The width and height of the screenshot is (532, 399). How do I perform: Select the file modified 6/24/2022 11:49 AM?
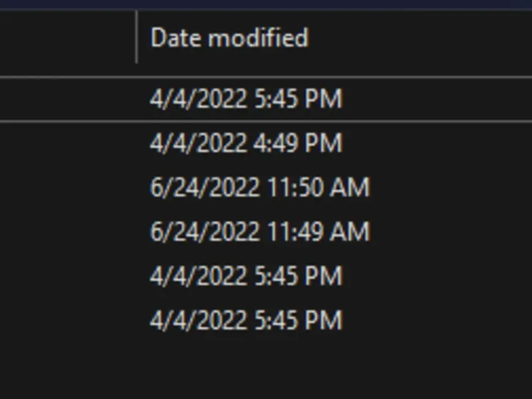click(x=259, y=232)
